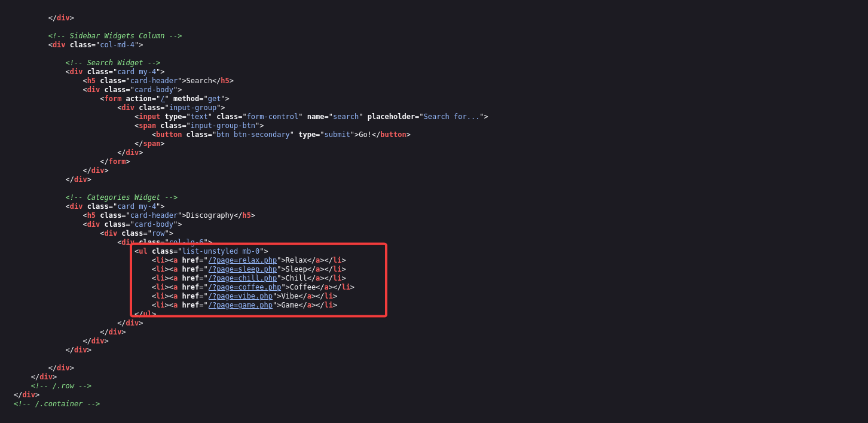Click the /?page=game.php href link
The height and width of the screenshot is (423, 868).
240,305
